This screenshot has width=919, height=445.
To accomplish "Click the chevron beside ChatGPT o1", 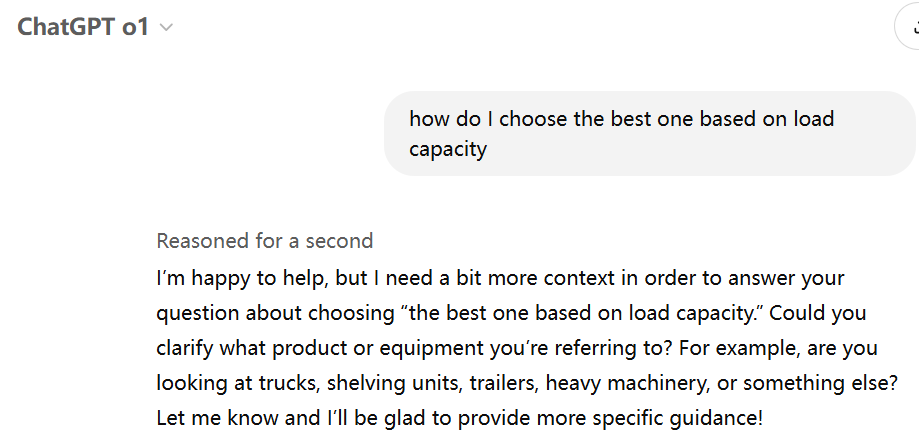I will 166,28.
